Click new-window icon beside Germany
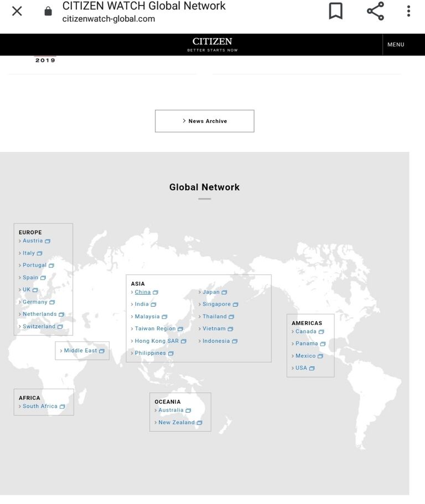The image size is (425, 504). [52, 302]
